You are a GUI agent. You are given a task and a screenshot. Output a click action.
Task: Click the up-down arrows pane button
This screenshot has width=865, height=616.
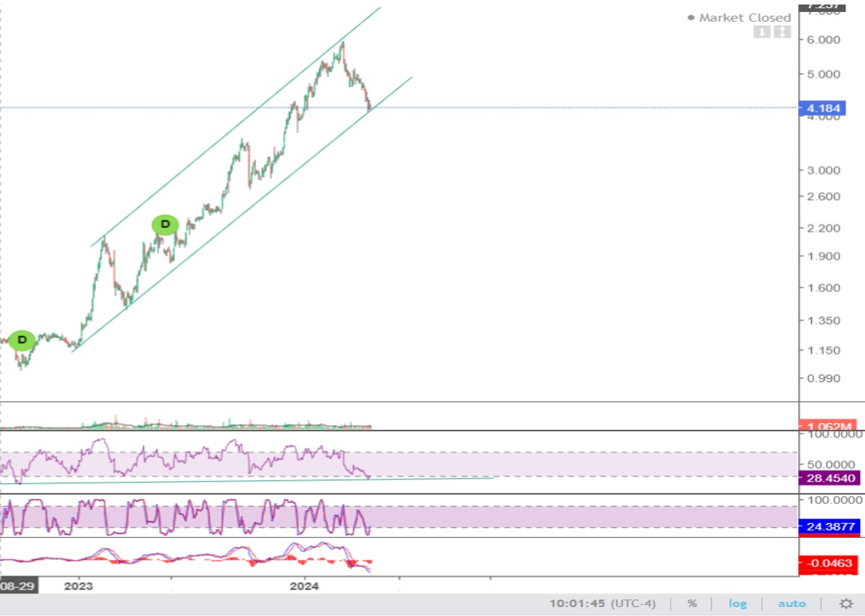pyautogui.click(x=782, y=32)
